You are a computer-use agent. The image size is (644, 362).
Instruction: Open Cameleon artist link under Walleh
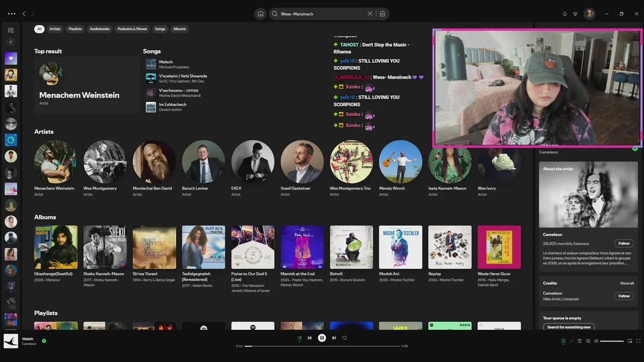tap(29, 344)
